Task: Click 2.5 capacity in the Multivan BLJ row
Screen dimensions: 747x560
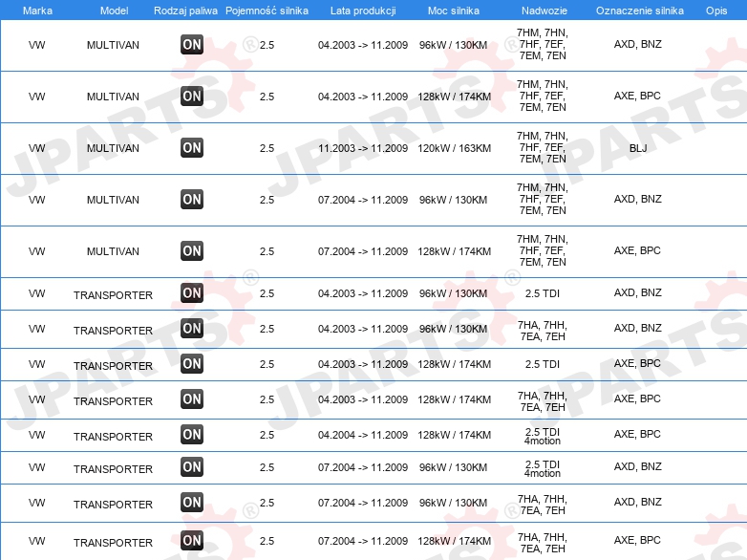Action: click(x=267, y=148)
